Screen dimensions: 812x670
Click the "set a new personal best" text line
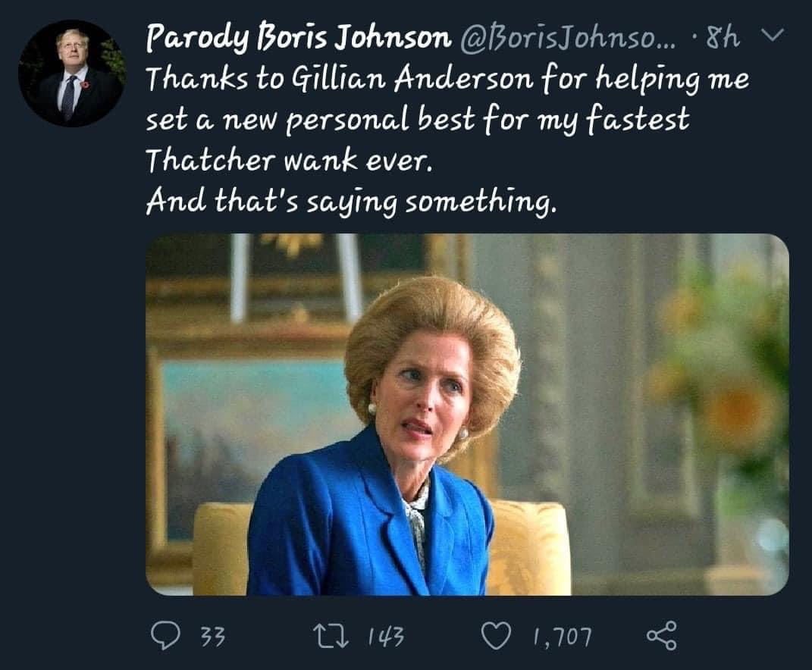pyautogui.click(x=417, y=120)
